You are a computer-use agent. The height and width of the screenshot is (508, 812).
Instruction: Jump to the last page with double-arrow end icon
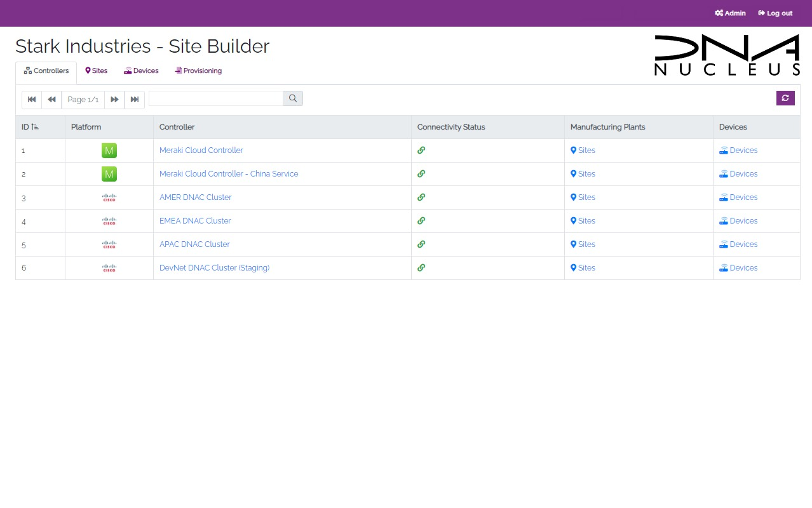(x=134, y=100)
